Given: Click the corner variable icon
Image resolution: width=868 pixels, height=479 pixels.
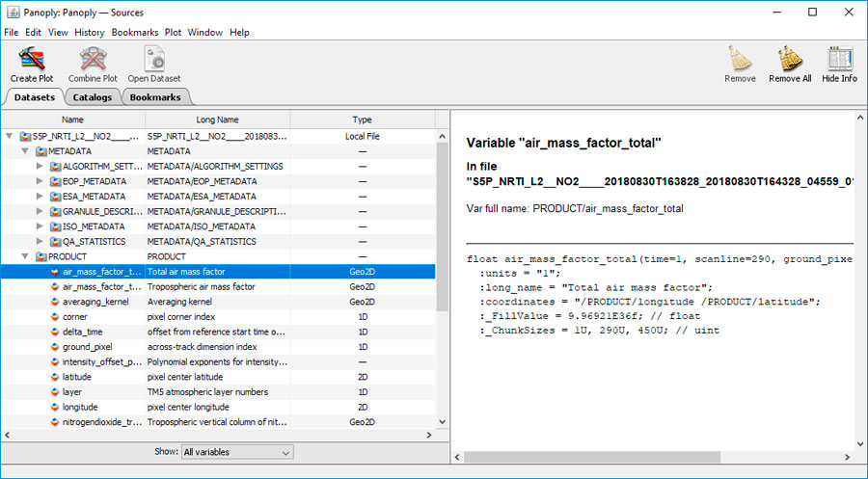Looking at the screenshot, I should click(x=55, y=317).
